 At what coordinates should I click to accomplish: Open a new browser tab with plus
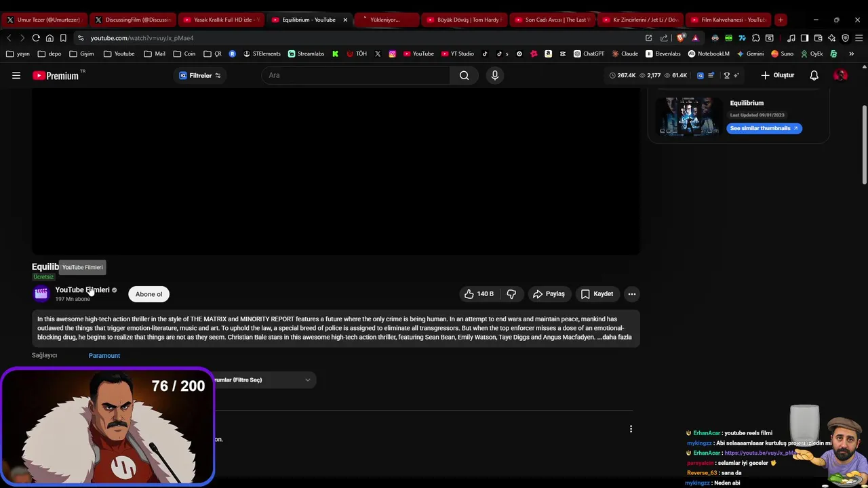781,20
